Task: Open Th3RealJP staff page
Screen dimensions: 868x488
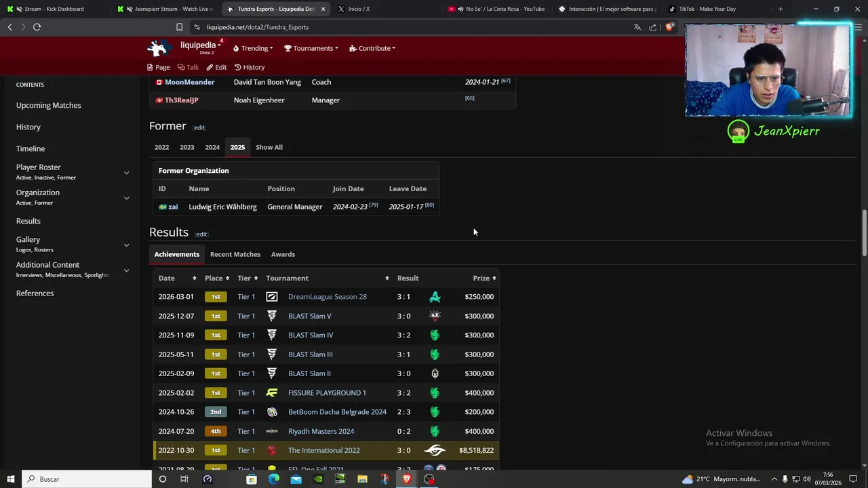Action: 181,100
